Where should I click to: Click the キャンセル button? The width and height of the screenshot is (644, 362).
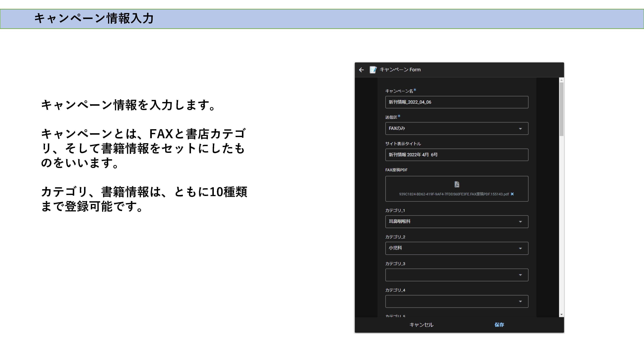coord(421,325)
